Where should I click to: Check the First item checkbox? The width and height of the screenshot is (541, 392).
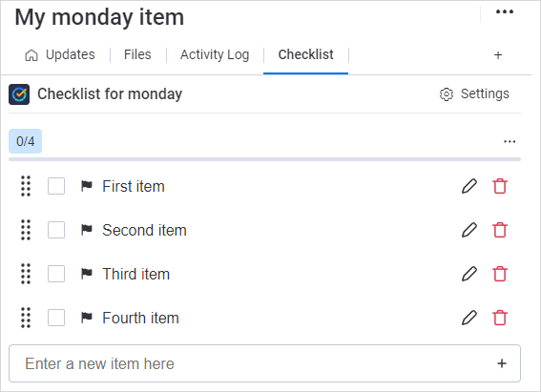[x=56, y=186]
